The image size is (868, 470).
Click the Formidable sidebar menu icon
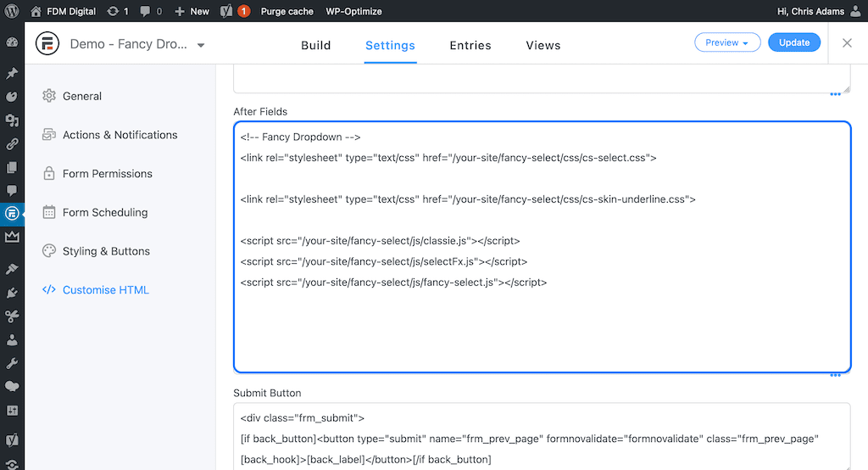(x=12, y=213)
